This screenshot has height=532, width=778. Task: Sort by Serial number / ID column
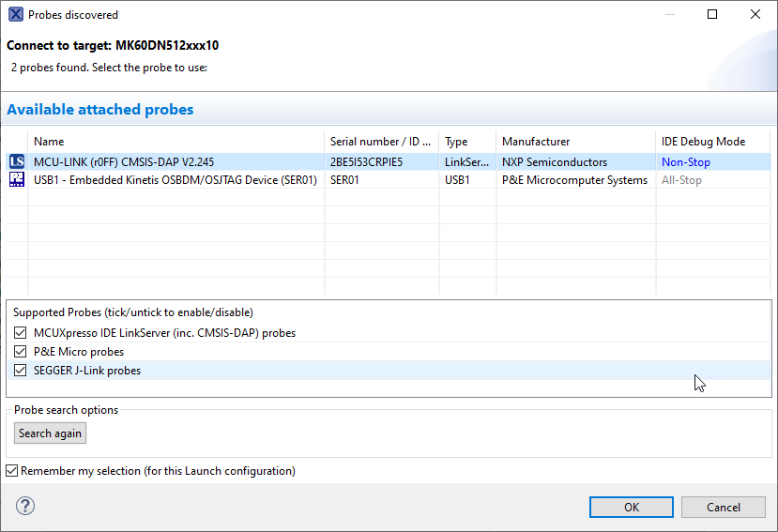pos(380,142)
